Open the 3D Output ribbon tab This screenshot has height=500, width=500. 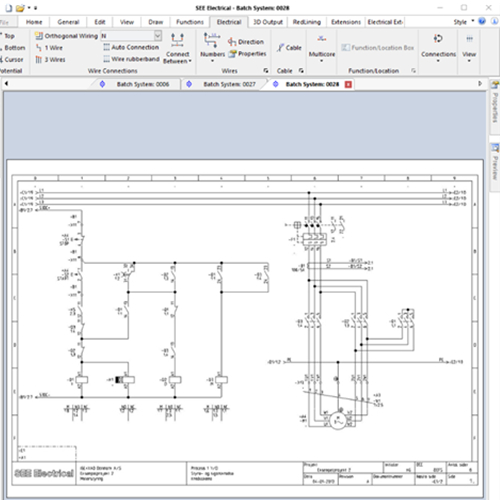268,22
